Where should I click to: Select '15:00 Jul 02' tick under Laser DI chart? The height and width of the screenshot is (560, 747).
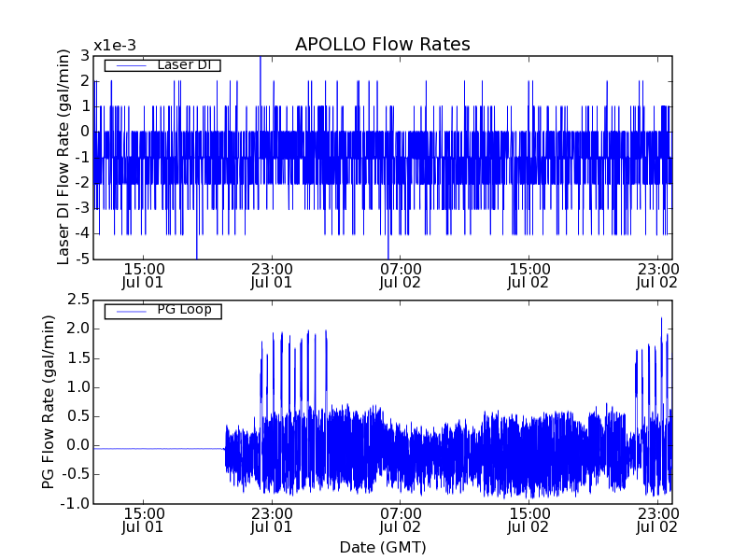tap(529, 276)
